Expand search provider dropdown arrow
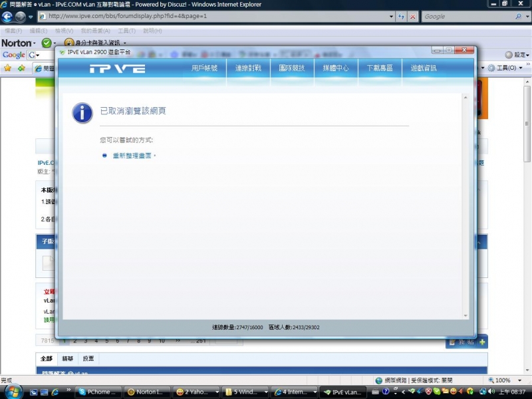The image size is (532, 399). [x=527, y=16]
